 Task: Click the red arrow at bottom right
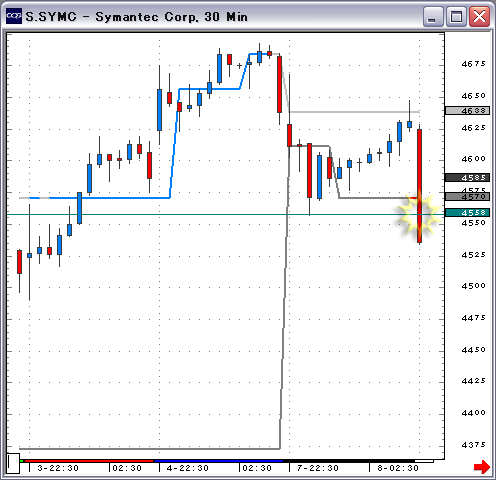[x=482, y=467]
